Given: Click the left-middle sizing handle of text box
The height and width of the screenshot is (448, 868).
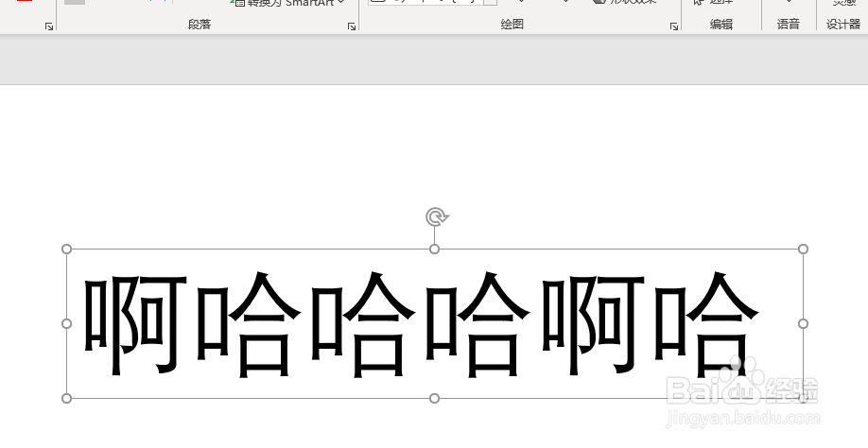Looking at the screenshot, I should click(x=66, y=323).
